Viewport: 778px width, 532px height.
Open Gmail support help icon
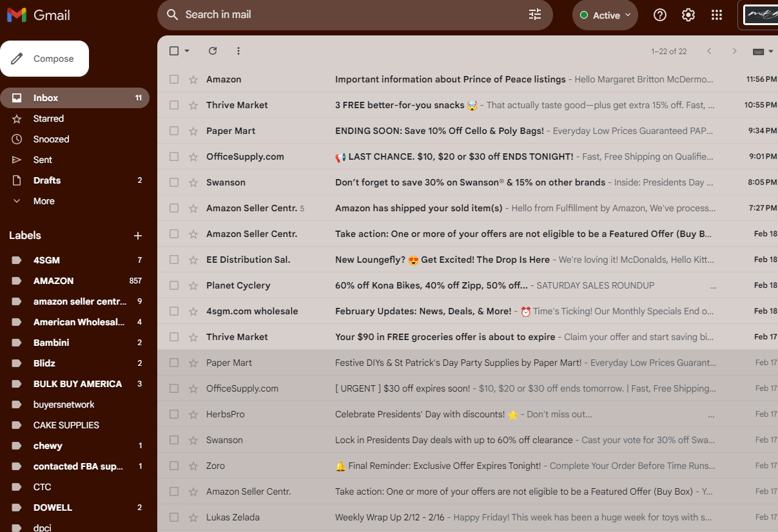tap(660, 15)
